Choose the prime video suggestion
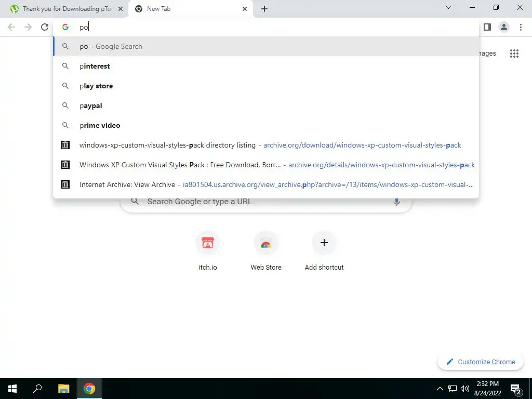The image size is (532, 399). 267,125
